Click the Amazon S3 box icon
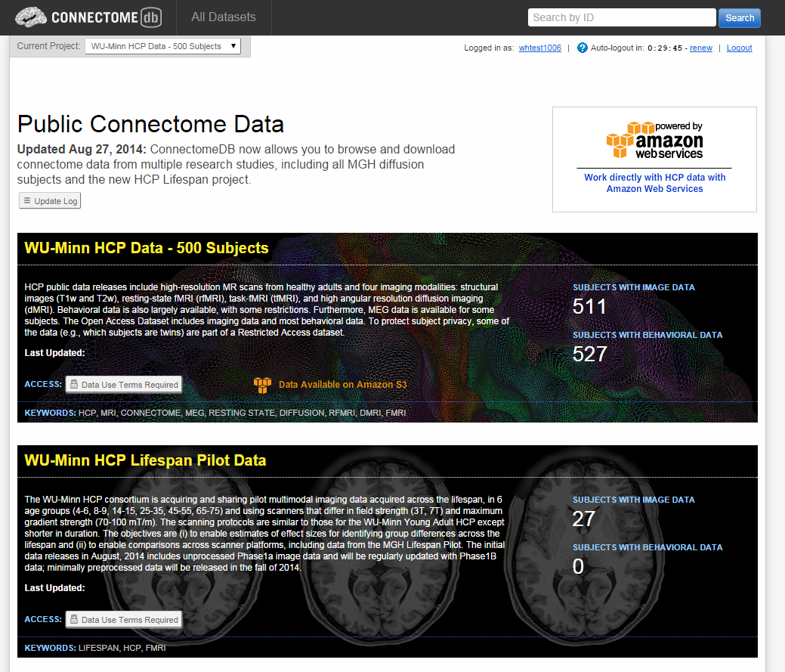 [x=262, y=385]
